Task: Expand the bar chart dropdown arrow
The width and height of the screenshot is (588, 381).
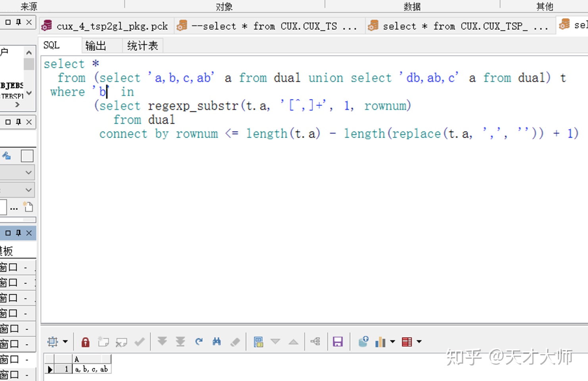Action: (x=393, y=342)
